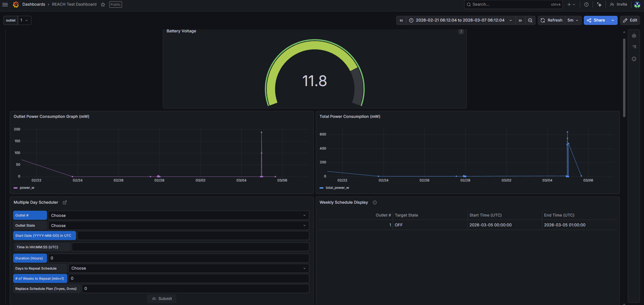The height and width of the screenshot is (305, 644).
Task: Click the Outlet Power Consumption Graph title
Action: [52, 117]
